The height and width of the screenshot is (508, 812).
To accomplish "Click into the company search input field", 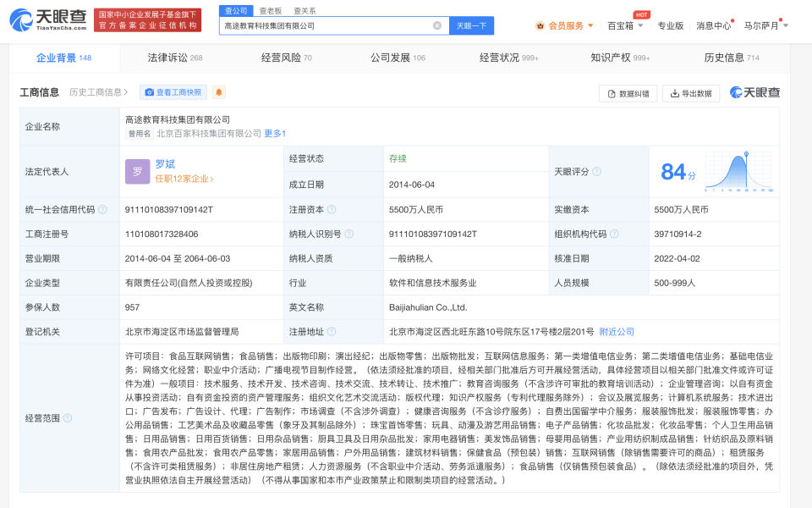I will (326, 25).
